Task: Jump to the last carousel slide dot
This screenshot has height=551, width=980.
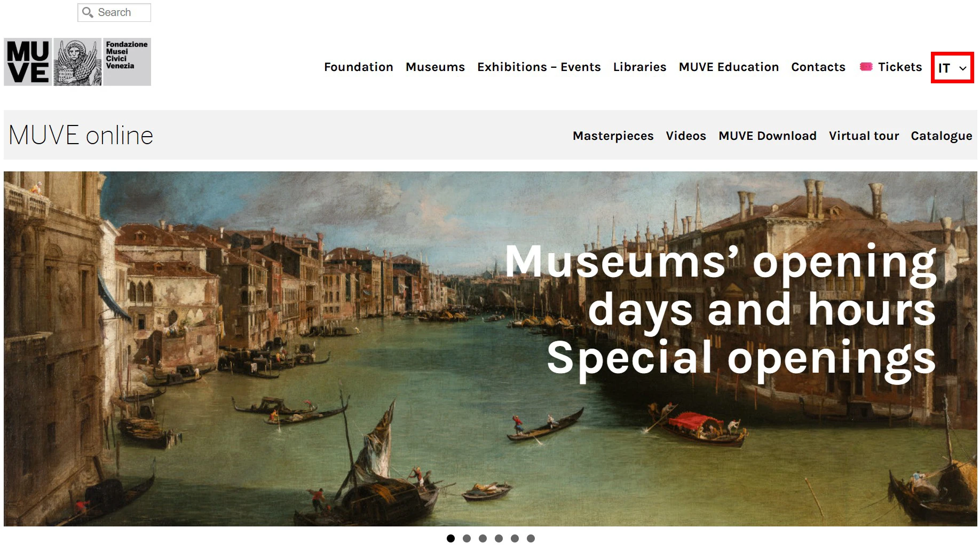Action: pyautogui.click(x=531, y=538)
